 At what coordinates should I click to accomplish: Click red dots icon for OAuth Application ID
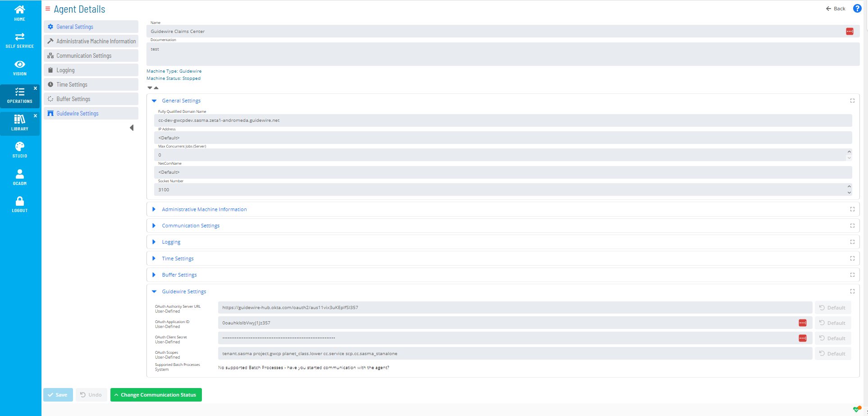(x=803, y=323)
